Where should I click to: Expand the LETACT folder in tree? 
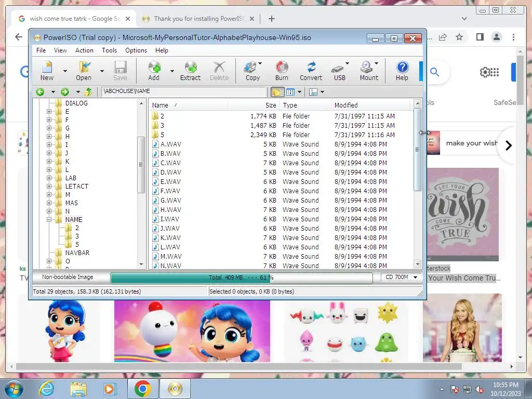click(x=49, y=187)
